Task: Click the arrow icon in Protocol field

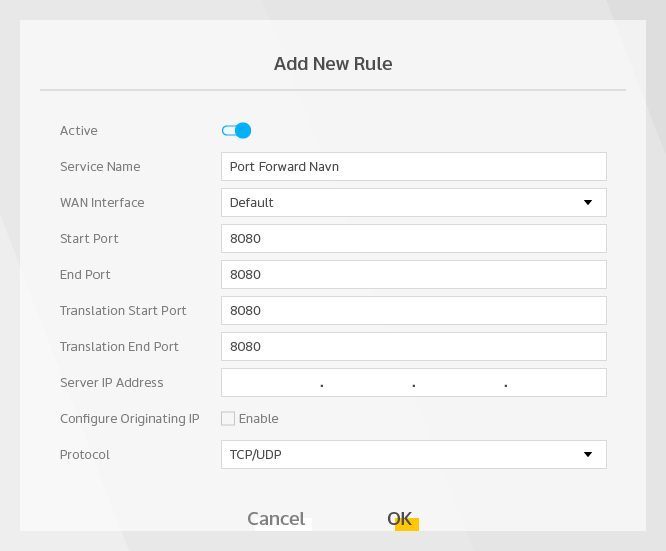Action: [587, 455]
